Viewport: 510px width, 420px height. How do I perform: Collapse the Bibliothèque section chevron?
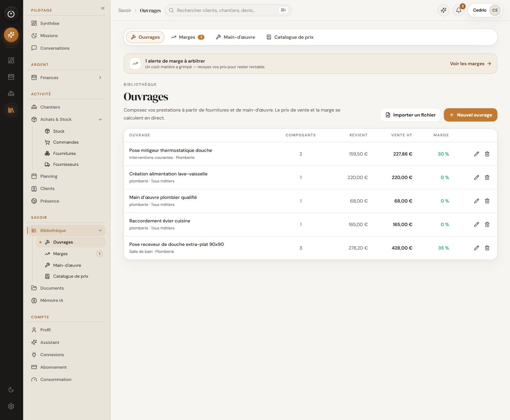[100, 230]
